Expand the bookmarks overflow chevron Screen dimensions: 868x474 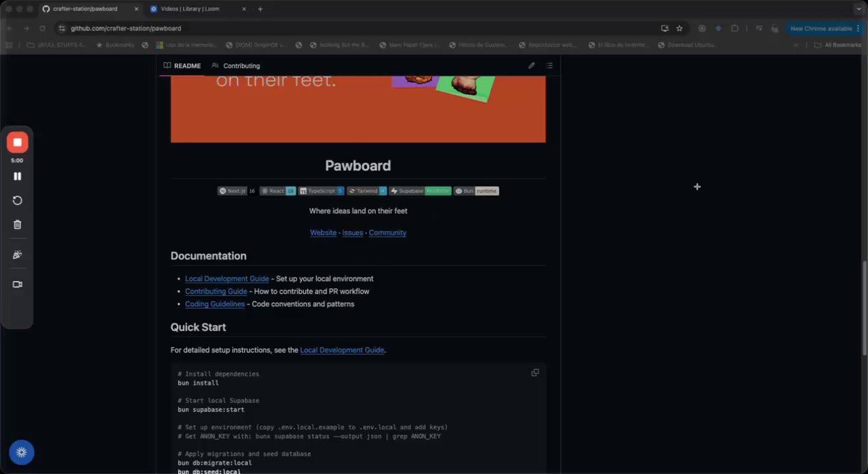(x=796, y=45)
